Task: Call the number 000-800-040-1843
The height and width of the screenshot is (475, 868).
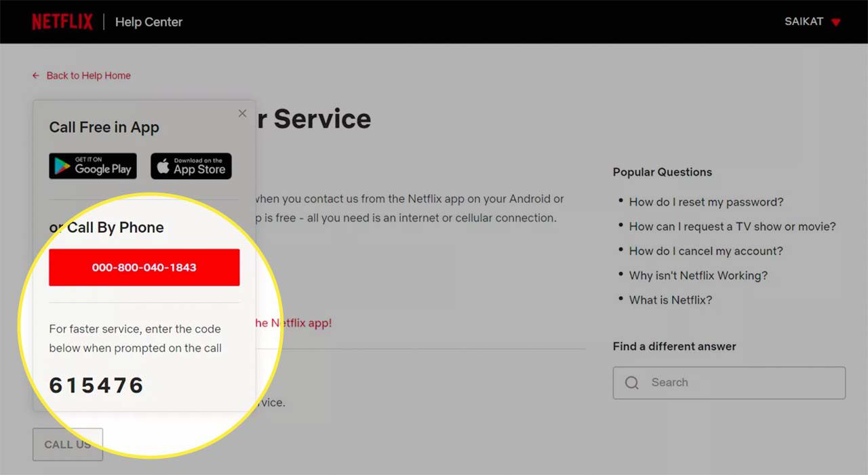Action: 144,267
